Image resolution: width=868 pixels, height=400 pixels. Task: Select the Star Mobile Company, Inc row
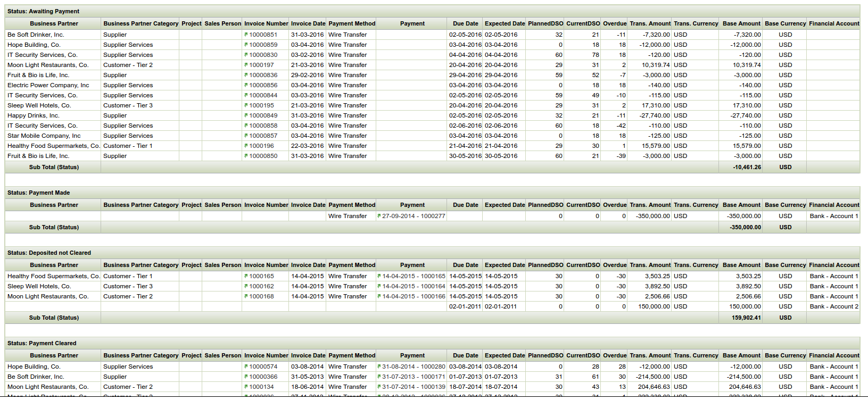click(x=44, y=136)
